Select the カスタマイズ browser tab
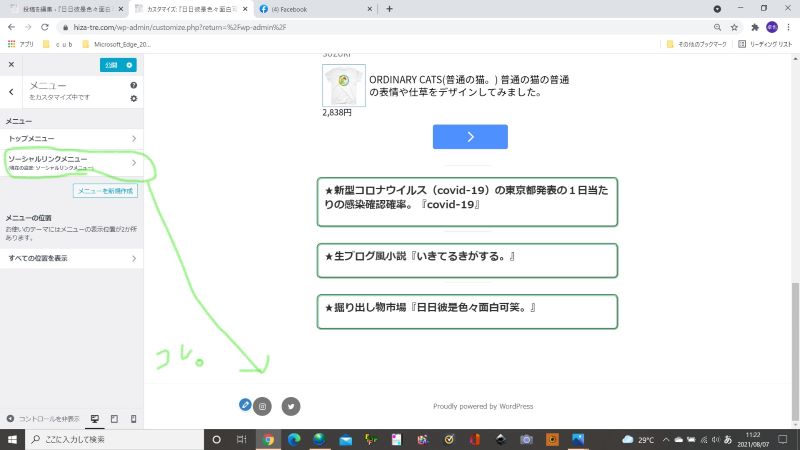Screen dimensions: 800x450 [191, 9]
